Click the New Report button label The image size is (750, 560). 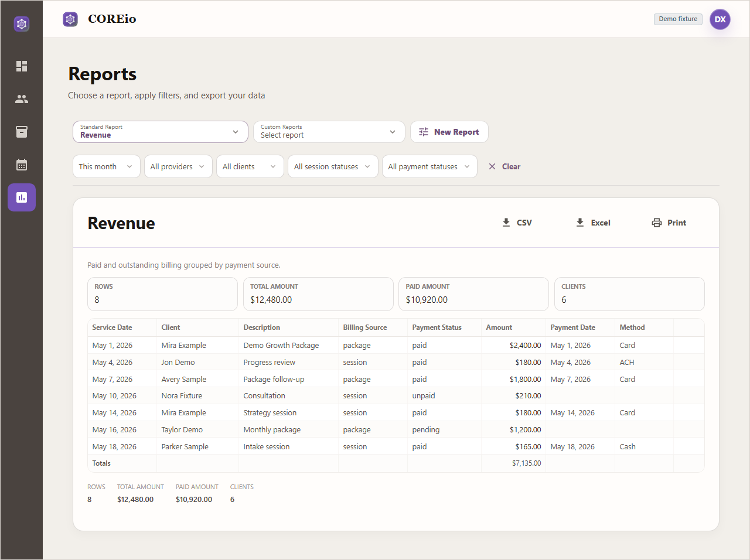tap(456, 132)
